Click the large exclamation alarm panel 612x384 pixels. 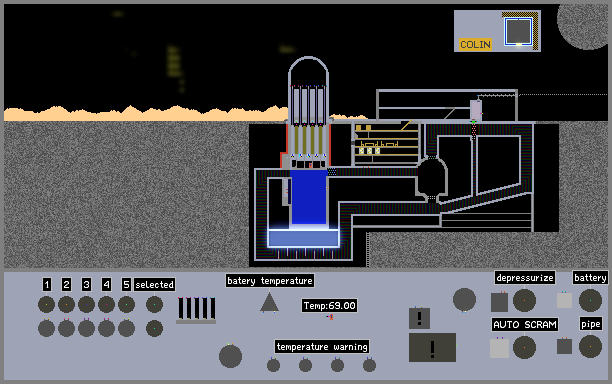[432, 347]
